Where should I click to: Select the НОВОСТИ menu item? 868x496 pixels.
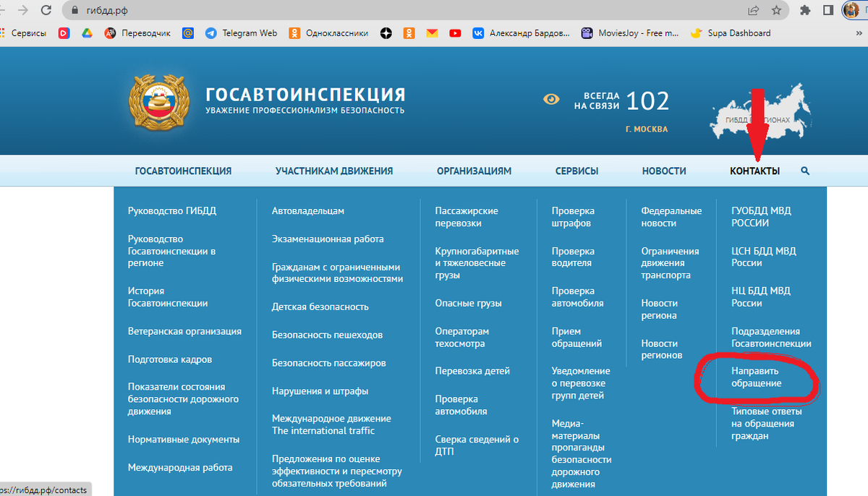click(663, 171)
